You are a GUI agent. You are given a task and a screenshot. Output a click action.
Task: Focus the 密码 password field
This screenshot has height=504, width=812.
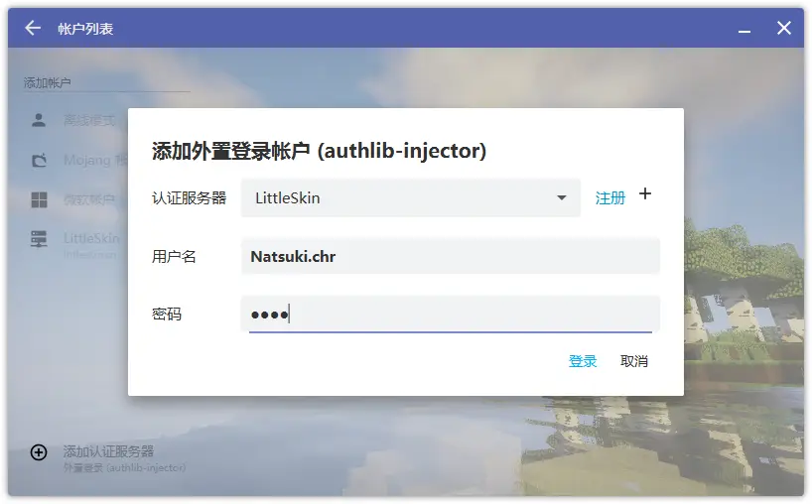tap(450, 315)
